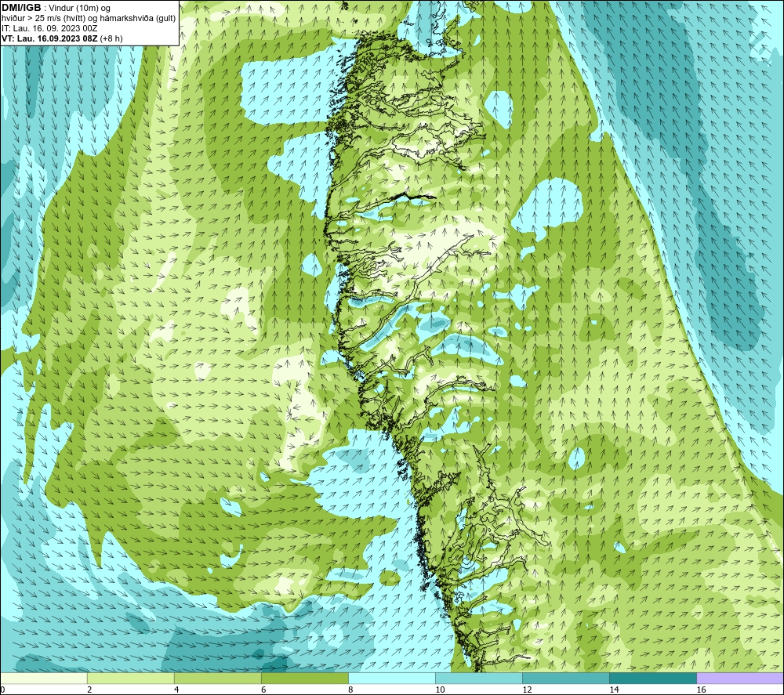
Task: Click the scale label 6 under the color bar
Action: [x=263, y=690]
